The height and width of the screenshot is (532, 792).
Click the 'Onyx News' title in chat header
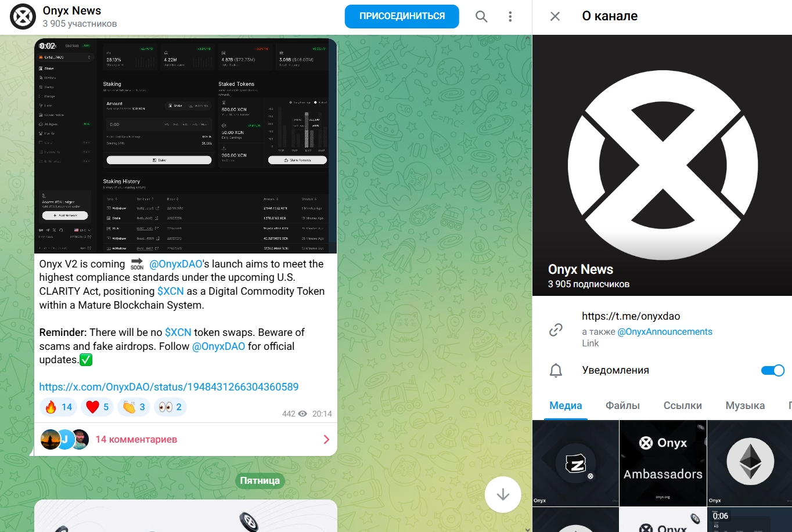coord(72,10)
